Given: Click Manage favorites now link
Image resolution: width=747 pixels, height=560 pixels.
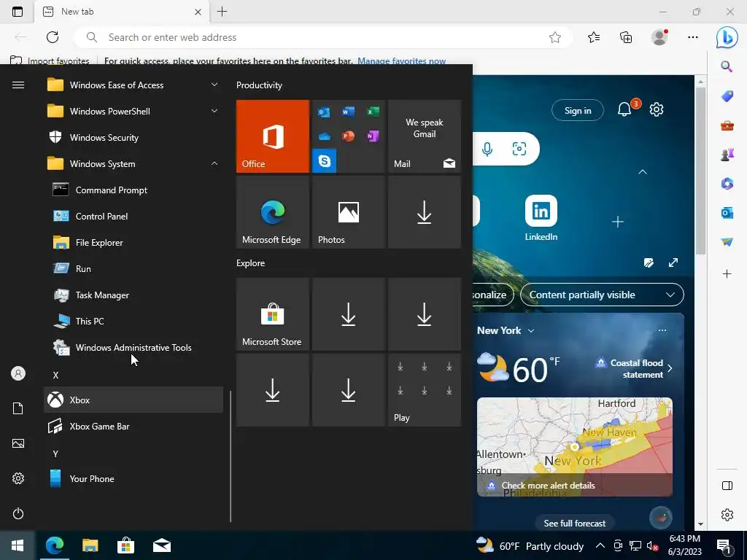Looking at the screenshot, I should tap(402, 61).
